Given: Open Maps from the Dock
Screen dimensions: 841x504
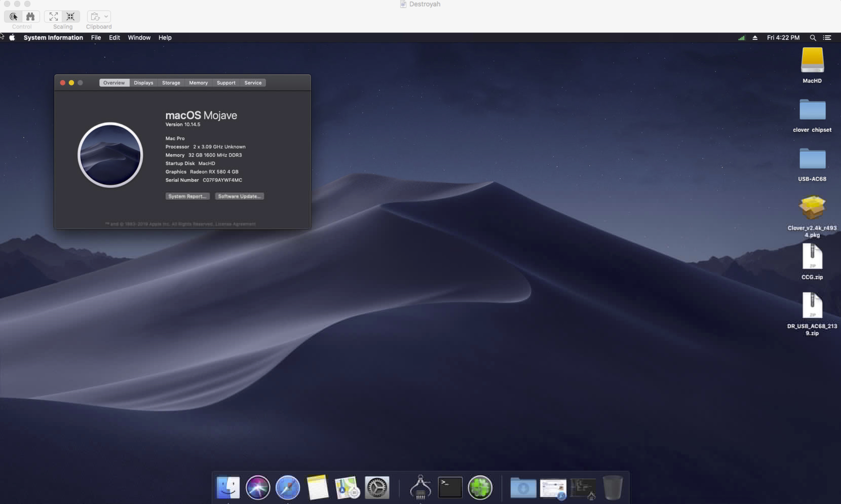Looking at the screenshot, I should (x=347, y=487).
